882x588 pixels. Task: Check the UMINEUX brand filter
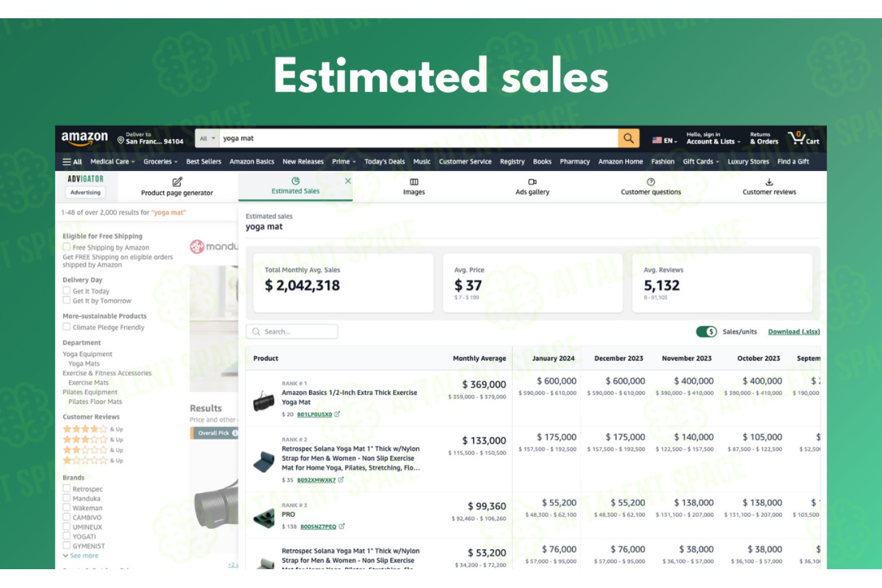[66, 526]
